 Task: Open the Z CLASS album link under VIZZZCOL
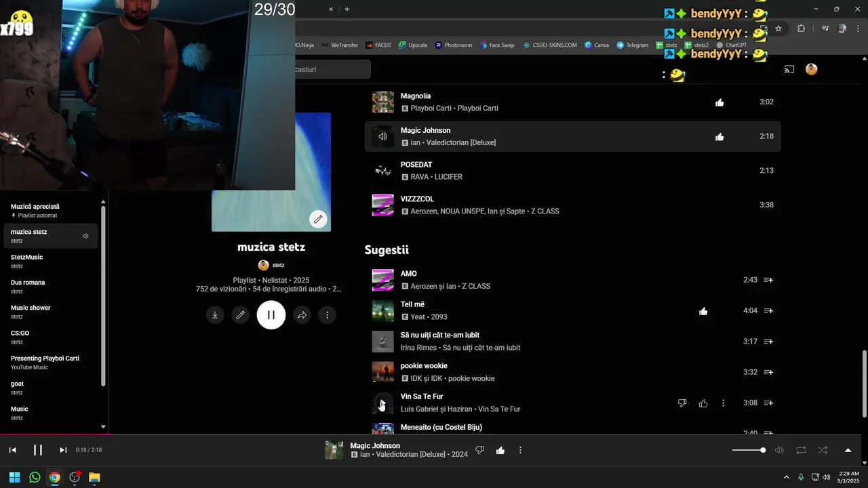[545, 211]
